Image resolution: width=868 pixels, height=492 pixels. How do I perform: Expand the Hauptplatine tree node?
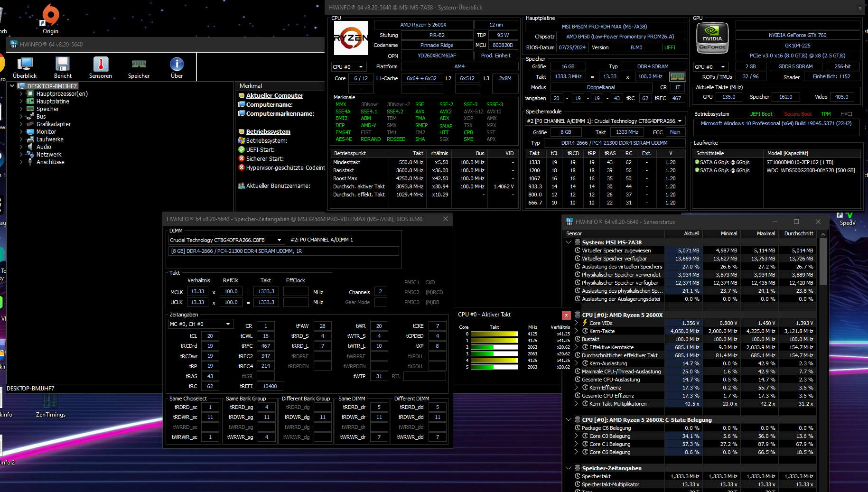click(21, 102)
